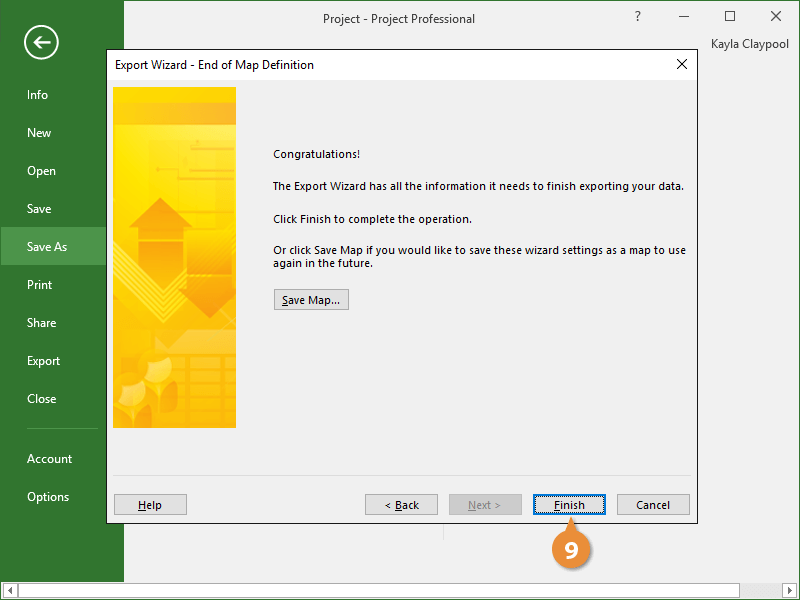Viewport: 800px width, 600px height.
Task: Click Finish to complete the export
Action: pyautogui.click(x=569, y=505)
